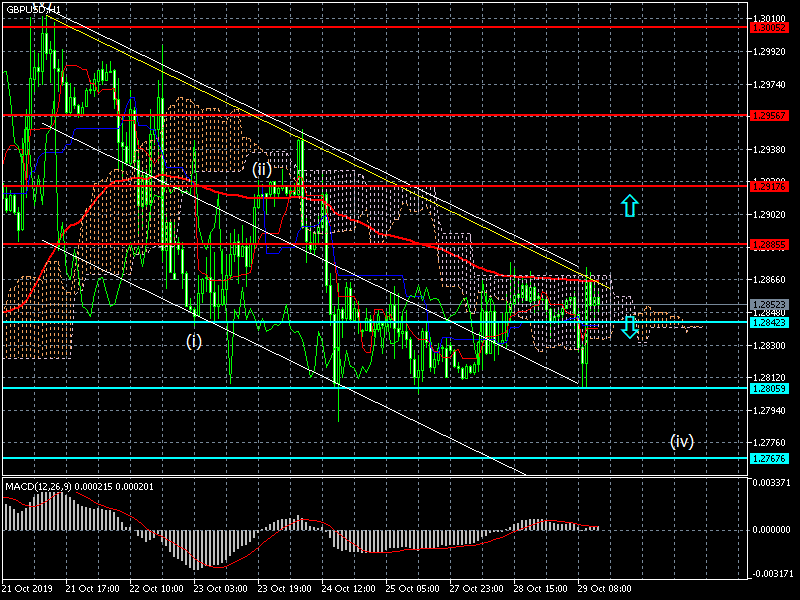Click the GBPUSD chart symbol title
Image resolution: width=800 pixels, height=600 pixels.
[30, 10]
